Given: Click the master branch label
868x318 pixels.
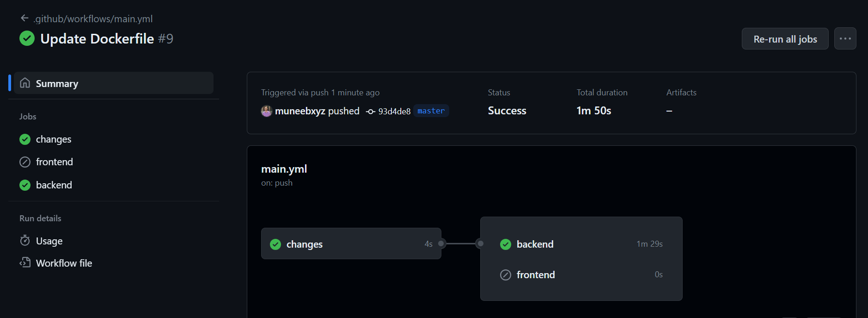Looking at the screenshot, I should pyautogui.click(x=431, y=111).
